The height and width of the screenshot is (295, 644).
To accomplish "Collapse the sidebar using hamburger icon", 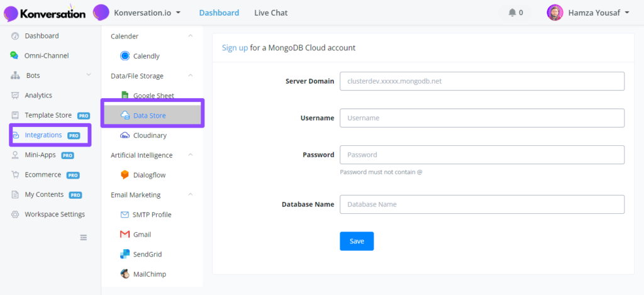I will 84,238.
